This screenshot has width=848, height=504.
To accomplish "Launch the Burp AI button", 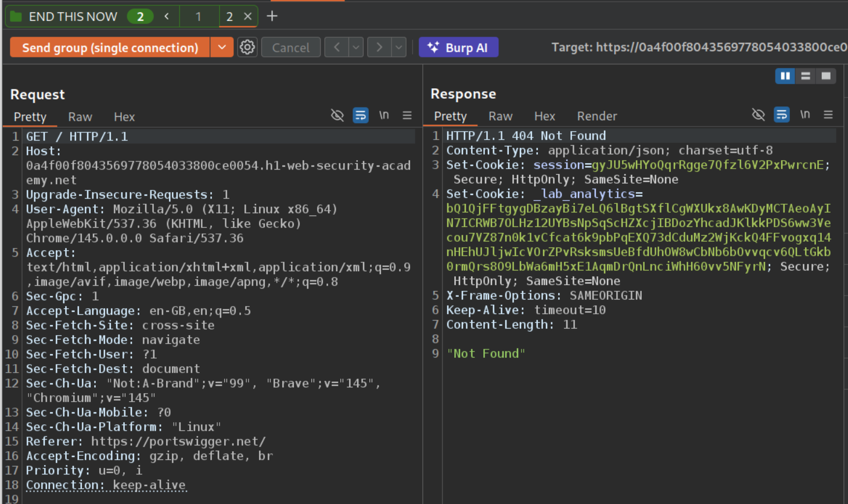I will pos(458,48).
